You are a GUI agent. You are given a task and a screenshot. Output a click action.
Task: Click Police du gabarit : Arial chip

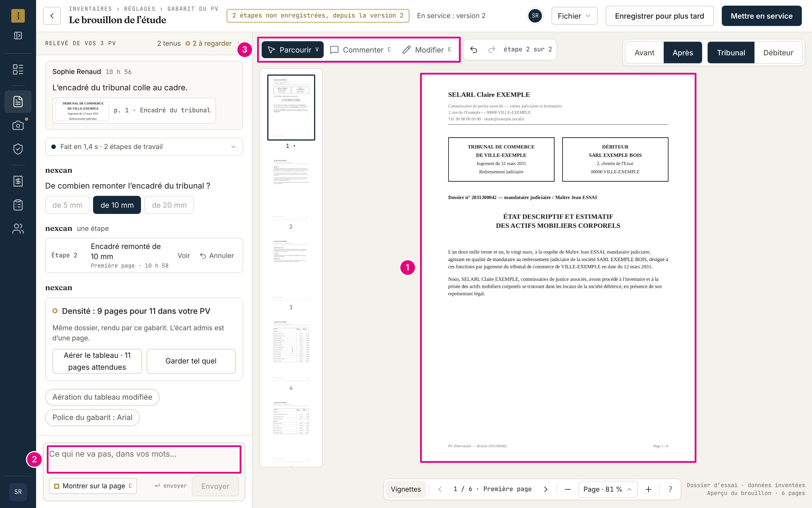[92, 418]
